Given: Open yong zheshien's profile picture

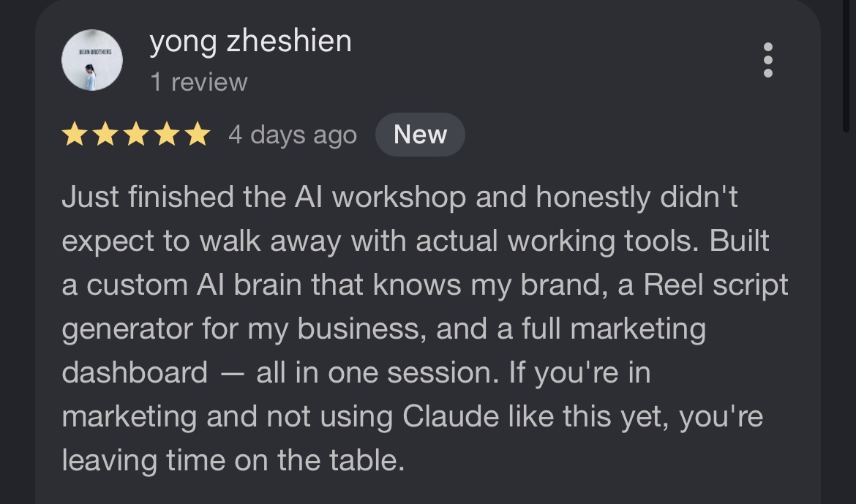Looking at the screenshot, I should click(x=91, y=60).
